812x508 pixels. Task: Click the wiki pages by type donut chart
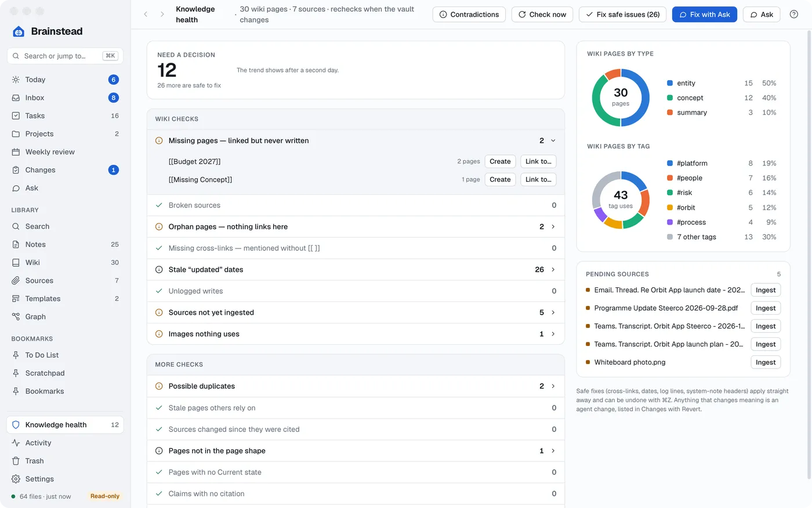tap(621, 98)
